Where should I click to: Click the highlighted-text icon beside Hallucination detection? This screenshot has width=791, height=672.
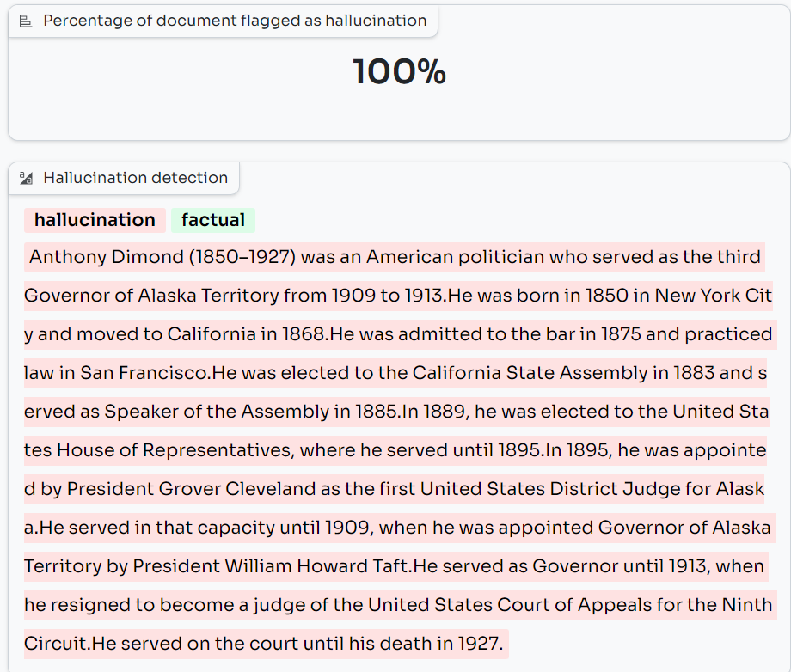[x=26, y=178]
